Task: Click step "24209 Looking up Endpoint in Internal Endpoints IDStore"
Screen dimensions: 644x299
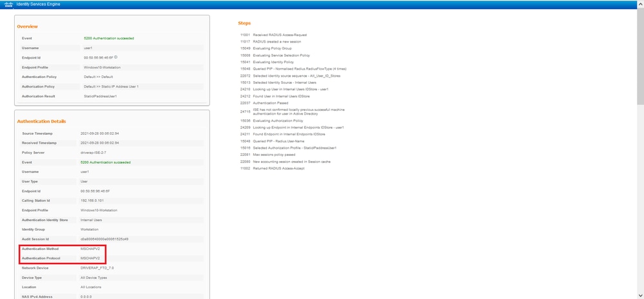Action: (x=292, y=128)
